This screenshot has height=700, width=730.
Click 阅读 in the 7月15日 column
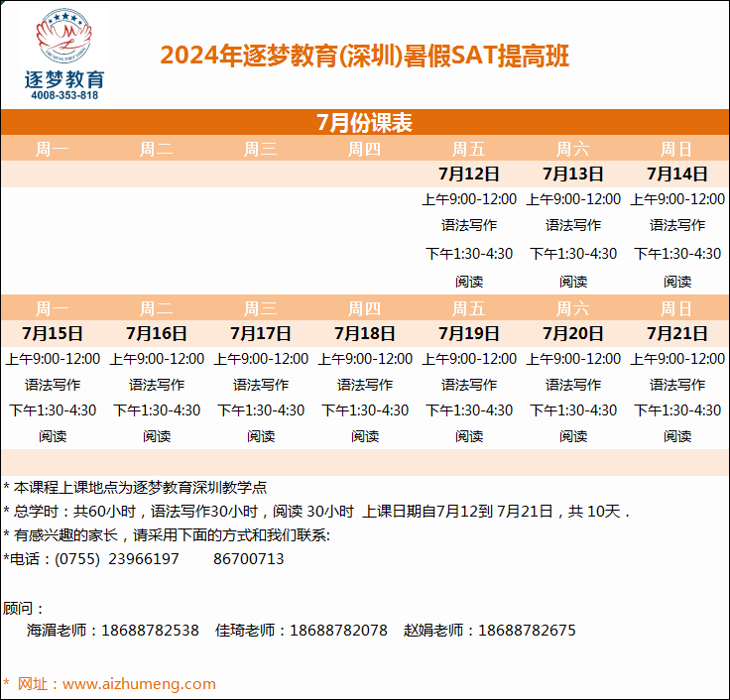53,436
